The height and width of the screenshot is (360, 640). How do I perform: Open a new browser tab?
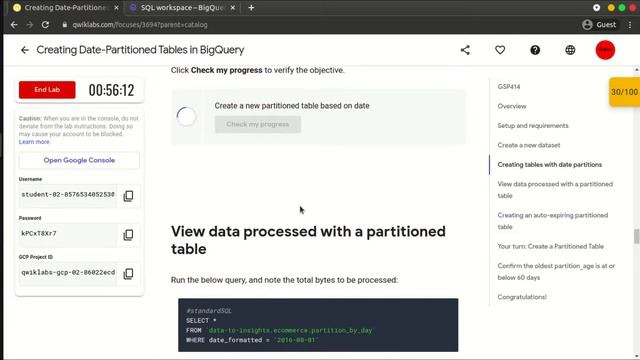(x=251, y=8)
